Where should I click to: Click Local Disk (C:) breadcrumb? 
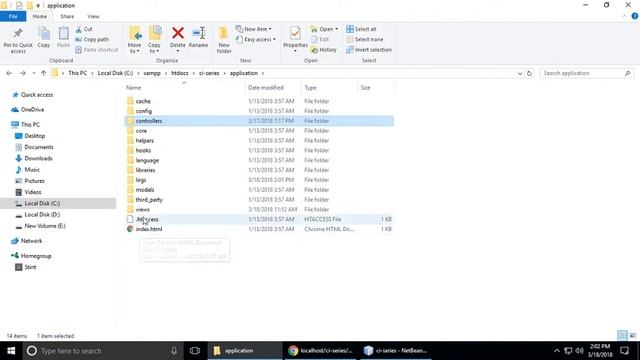coord(116,73)
